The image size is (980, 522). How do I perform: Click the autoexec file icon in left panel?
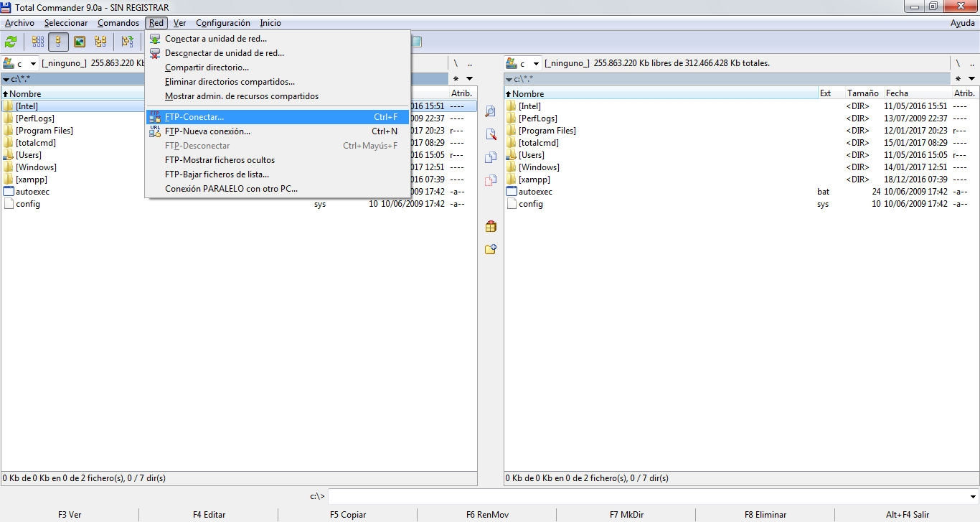pos(9,191)
